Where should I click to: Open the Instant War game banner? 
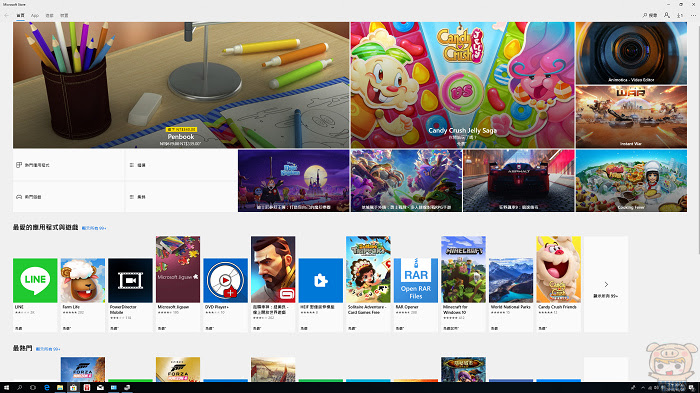coord(631,117)
